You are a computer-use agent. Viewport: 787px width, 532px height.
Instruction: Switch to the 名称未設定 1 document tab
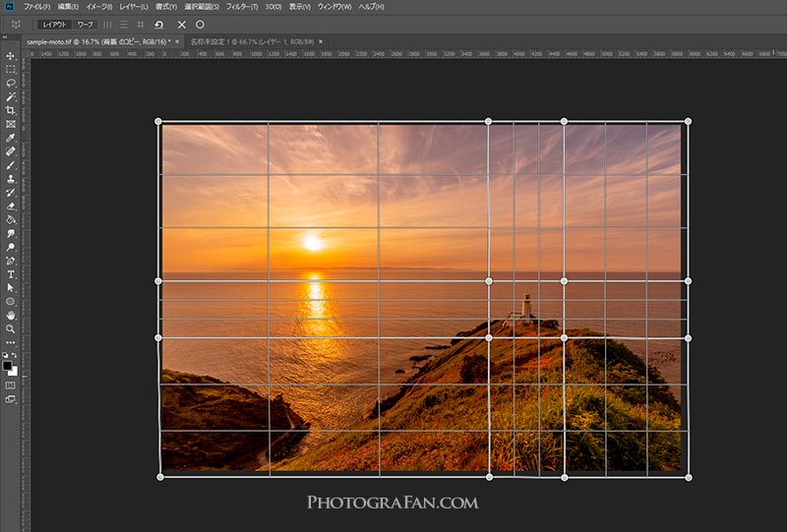[x=252, y=41]
